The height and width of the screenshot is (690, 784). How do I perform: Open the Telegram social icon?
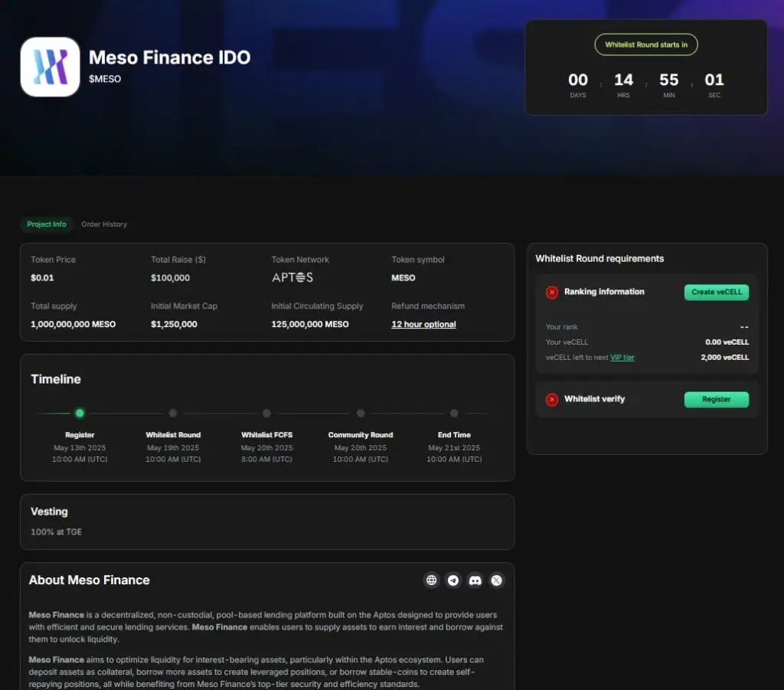point(453,580)
